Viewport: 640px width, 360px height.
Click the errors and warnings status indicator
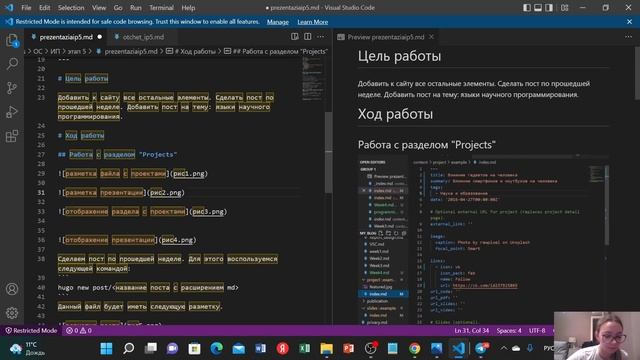(x=79, y=331)
